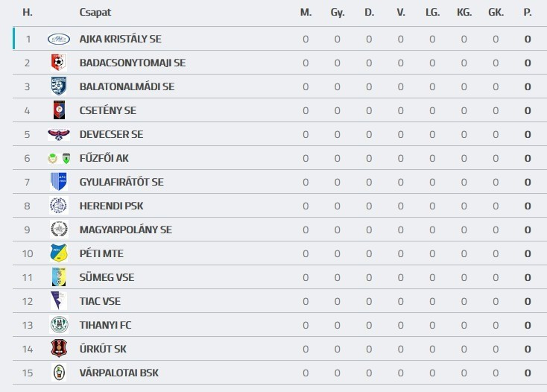Click the H. position column header
547x392 pixels.
28,13
